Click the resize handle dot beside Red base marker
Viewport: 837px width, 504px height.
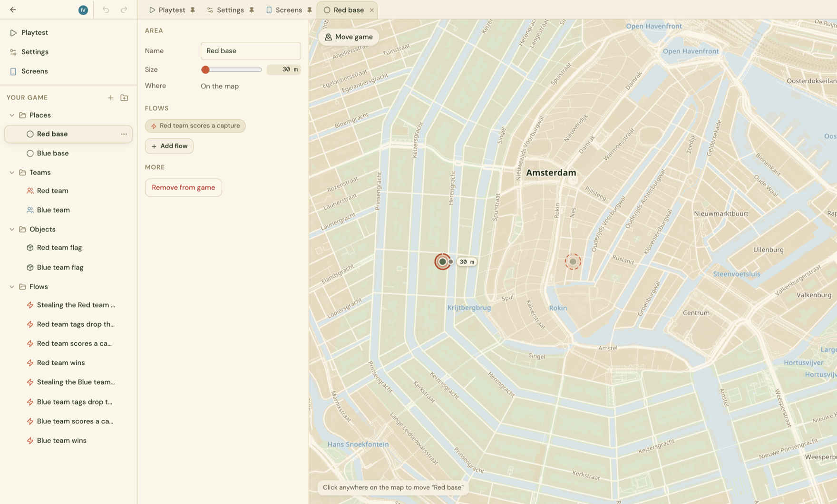451,262
